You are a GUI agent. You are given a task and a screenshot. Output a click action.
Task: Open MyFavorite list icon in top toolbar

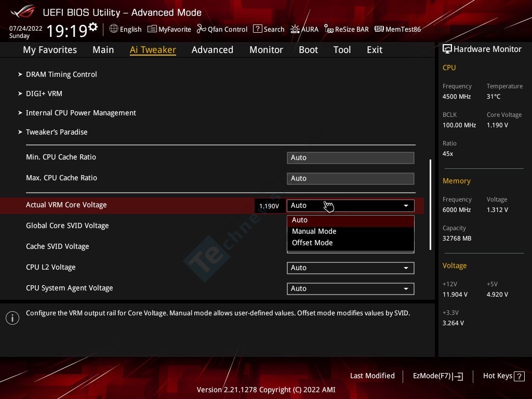pos(152,29)
